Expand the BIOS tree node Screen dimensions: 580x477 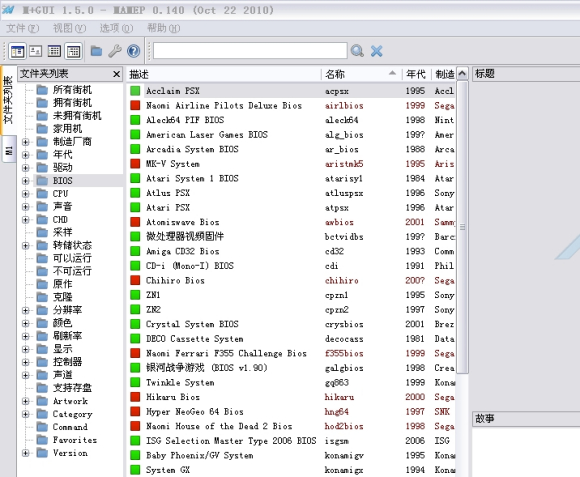click(26, 181)
